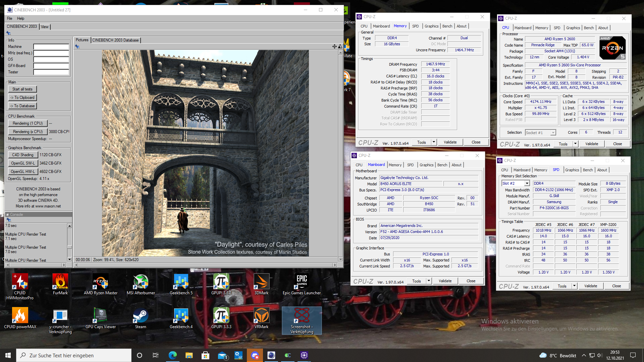644x362 pixels.
Task: Open Microsoft Store taskbar icon
Action: [x=206, y=355]
